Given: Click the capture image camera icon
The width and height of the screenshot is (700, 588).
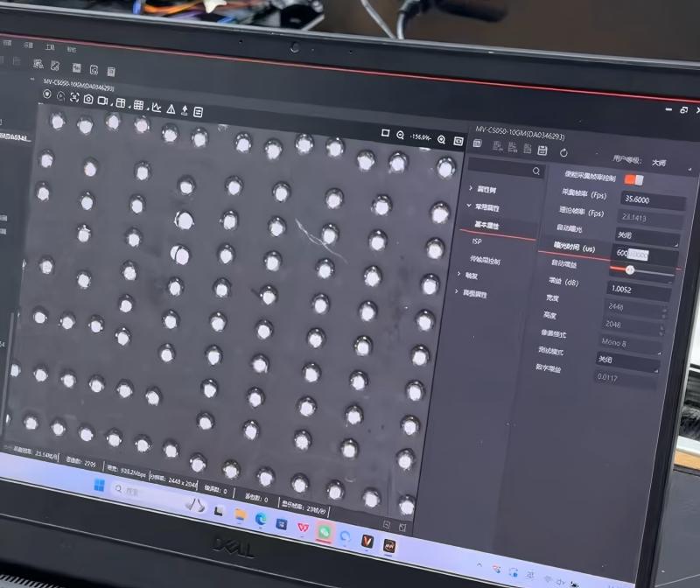Looking at the screenshot, I should click(x=88, y=100).
